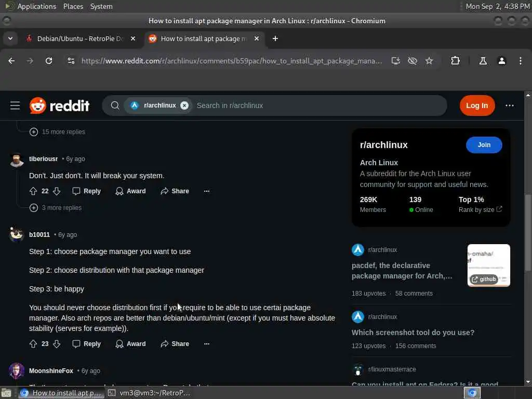Click the browser address bar URL
Screen dimensions: 532x399
pyautogui.click(x=232, y=61)
